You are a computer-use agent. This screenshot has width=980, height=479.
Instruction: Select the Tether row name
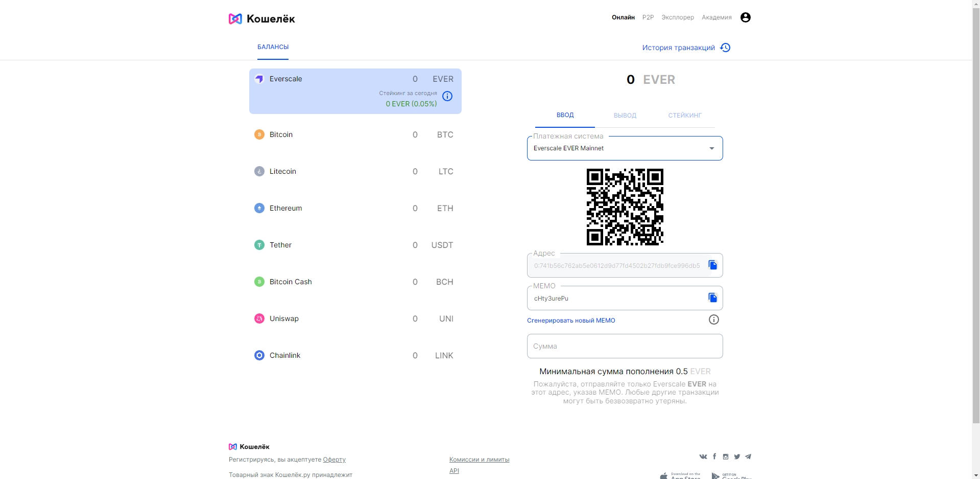pyautogui.click(x=281, y=245)
